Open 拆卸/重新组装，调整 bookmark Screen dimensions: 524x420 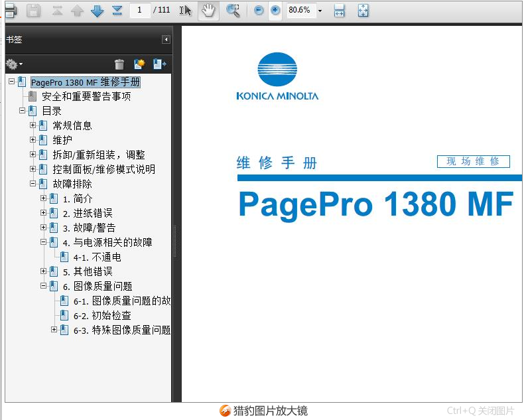point(99,155)
